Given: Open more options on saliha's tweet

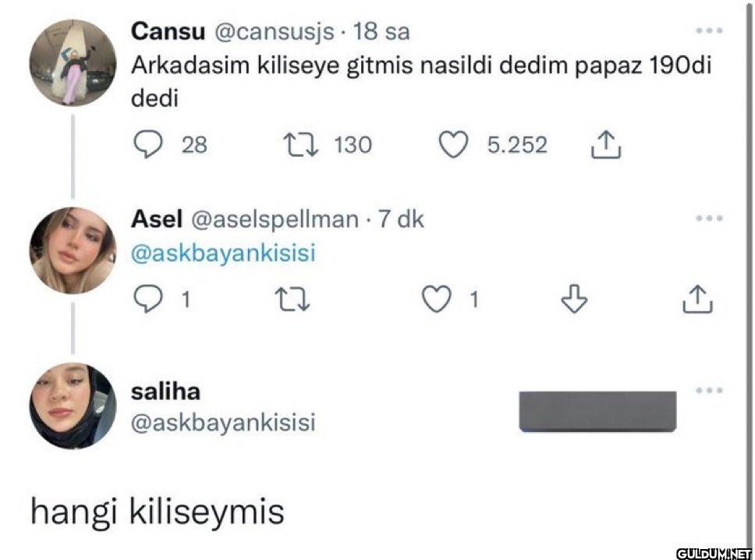Looking at the screenshot, I should (710, 390).
